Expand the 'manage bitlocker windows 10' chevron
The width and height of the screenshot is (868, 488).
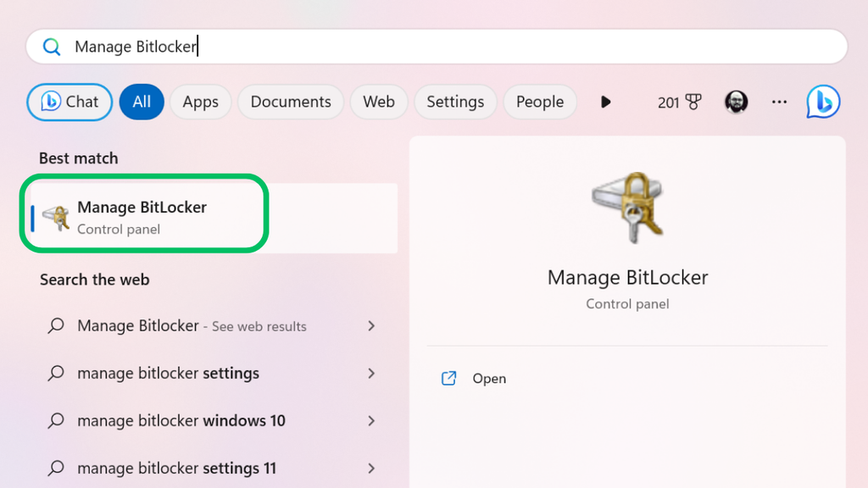click(x=371, y=421)
